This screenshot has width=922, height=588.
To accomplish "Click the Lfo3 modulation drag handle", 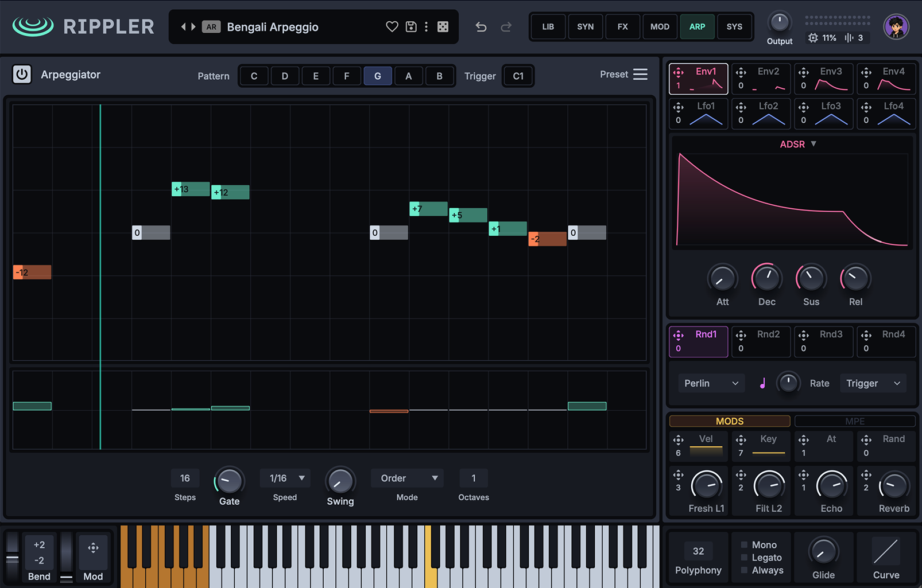I will pos(804,107).
